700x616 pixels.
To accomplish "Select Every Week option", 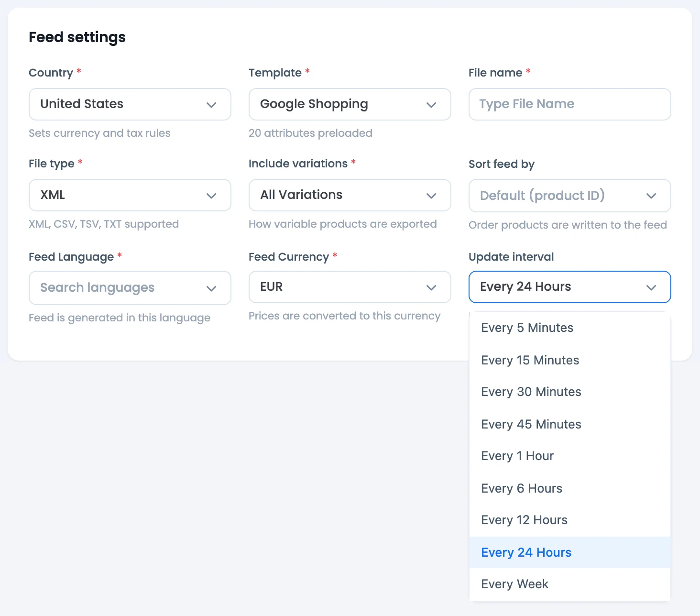I will pos(569,584).
